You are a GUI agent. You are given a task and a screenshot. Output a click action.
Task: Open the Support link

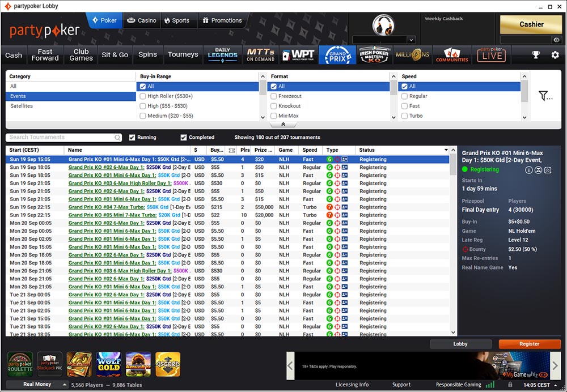click(x=401, y=385)
